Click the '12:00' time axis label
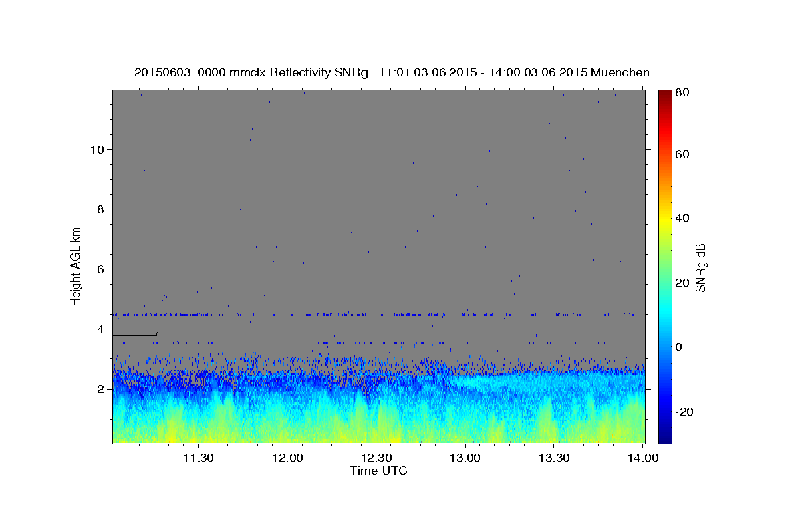The height and width of the screenshot is (532, 798). [287, 458]
